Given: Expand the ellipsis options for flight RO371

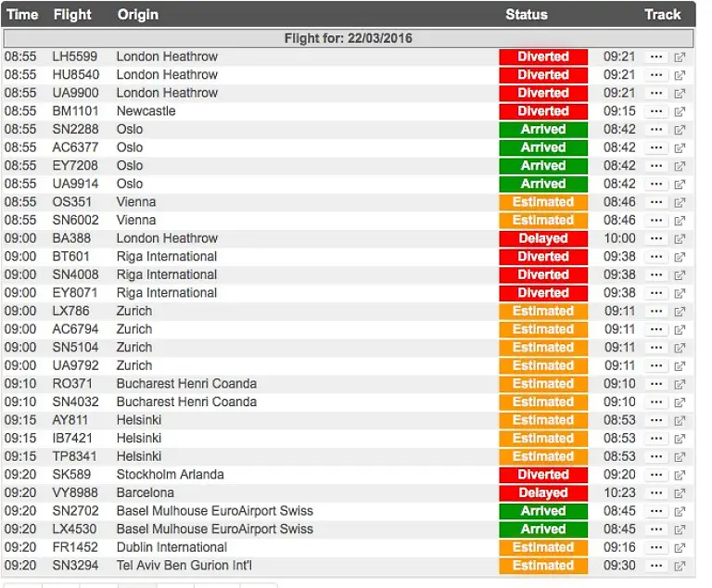Looking at the screenshot, I should point(656,384).
